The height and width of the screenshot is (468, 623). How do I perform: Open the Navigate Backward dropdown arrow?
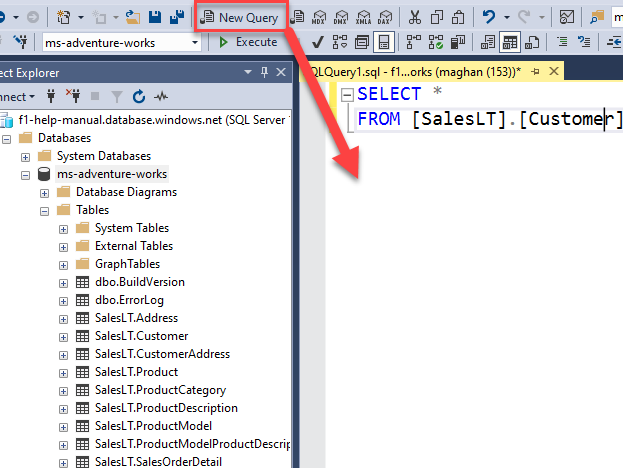point(15,17)
